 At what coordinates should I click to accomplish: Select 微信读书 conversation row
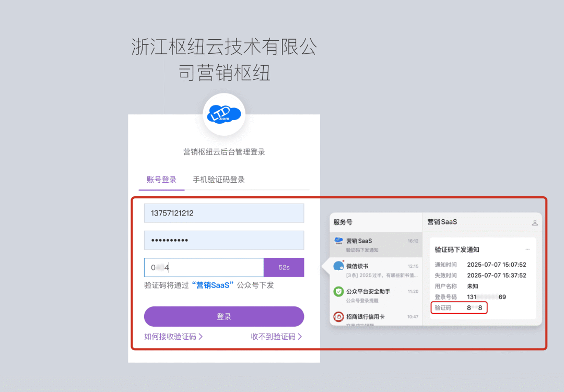pos(376,270)
